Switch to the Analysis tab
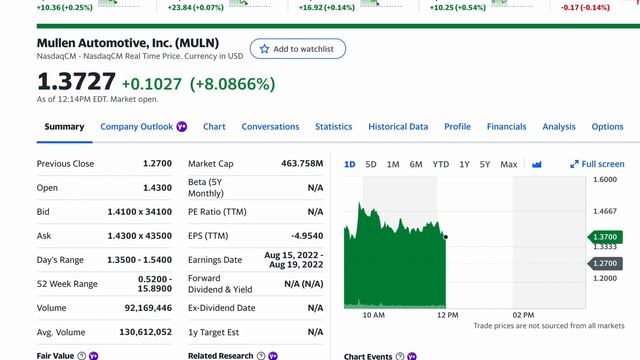640x360 pixels. click(559, 127)
